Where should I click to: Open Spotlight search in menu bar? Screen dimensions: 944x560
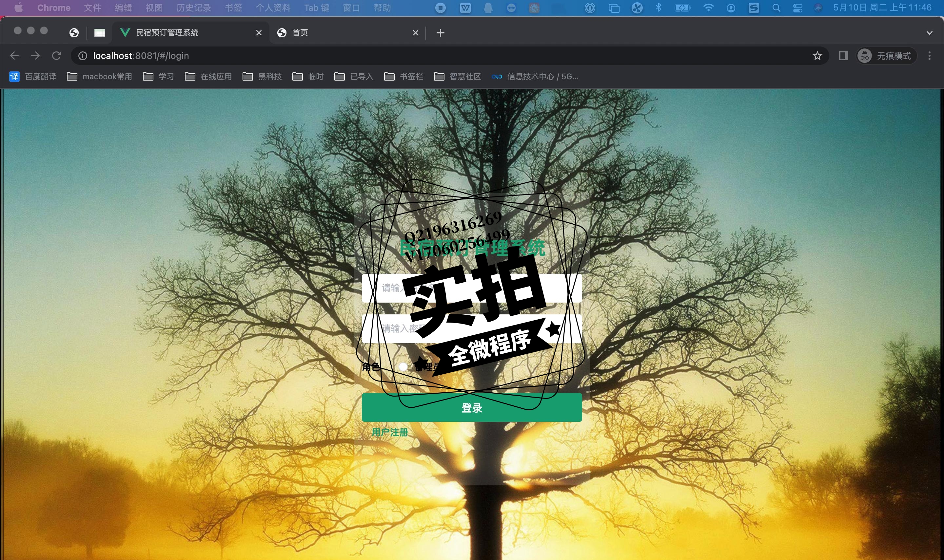777,8
